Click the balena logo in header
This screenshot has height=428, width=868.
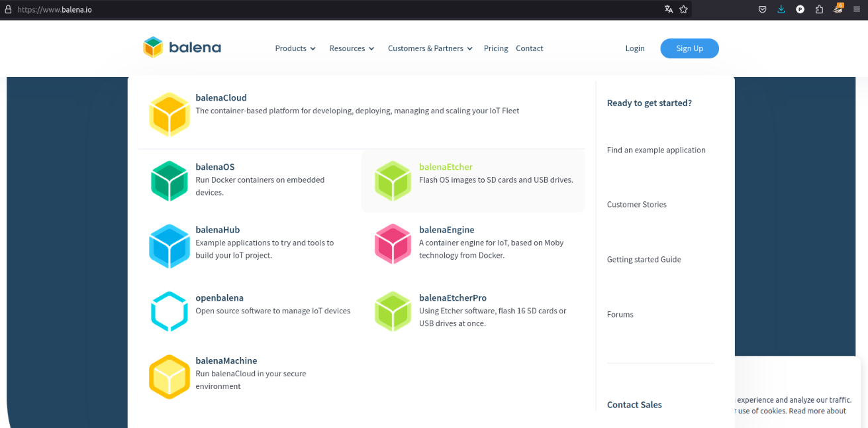click(182, 48)
